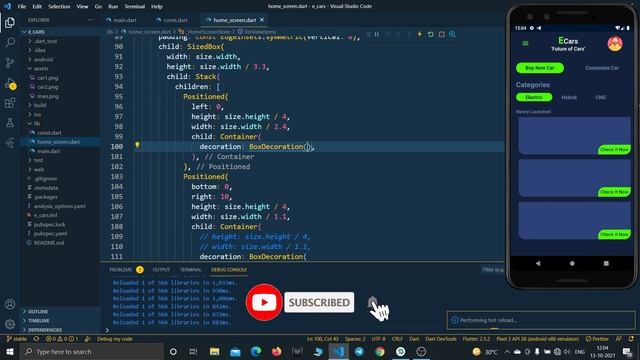
Task: Open the Testing flask view
Action: 10,122
